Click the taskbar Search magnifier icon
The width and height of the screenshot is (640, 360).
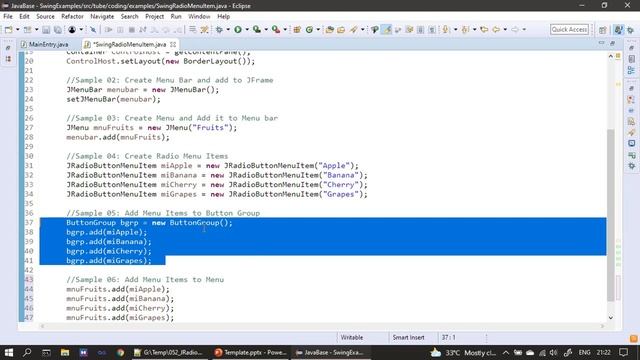[x=27, y=352]
